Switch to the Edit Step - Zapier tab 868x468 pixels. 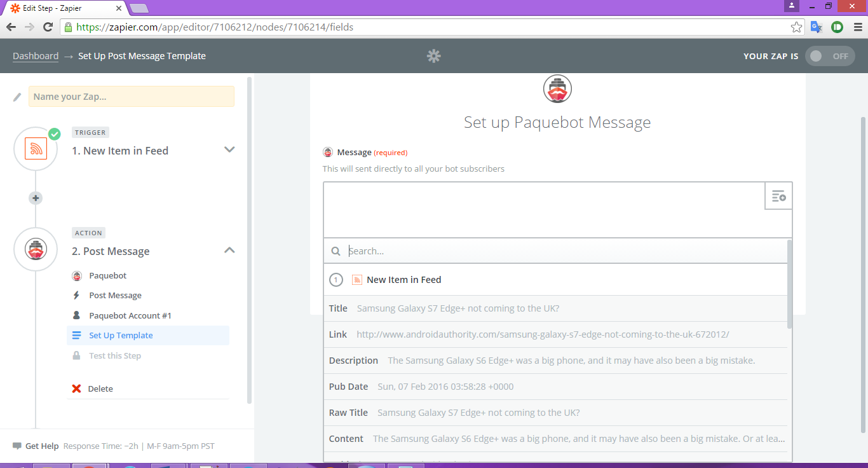click(x=64, y=8)
